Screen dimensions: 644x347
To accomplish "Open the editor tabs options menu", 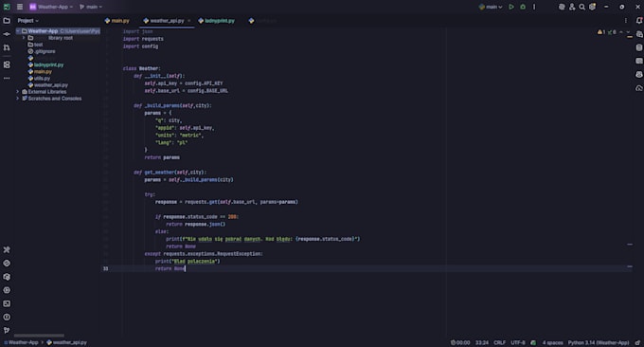I will pos(625,21).
